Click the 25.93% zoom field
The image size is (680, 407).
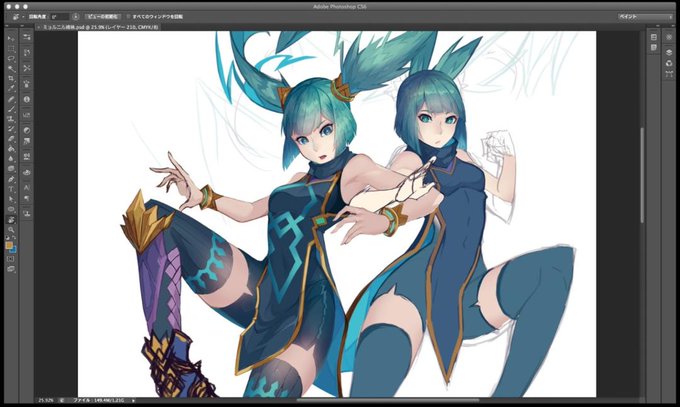click(x=46, y=400)
